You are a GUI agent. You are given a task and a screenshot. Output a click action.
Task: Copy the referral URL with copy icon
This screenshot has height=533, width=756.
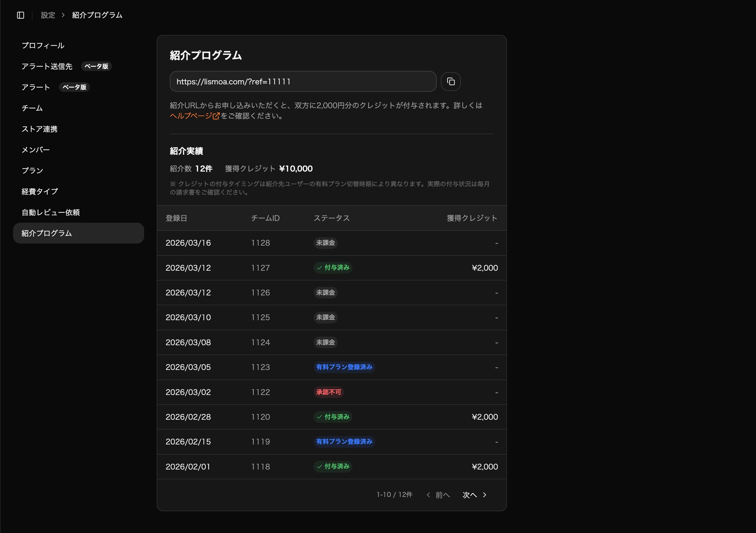tap(450, 81)
